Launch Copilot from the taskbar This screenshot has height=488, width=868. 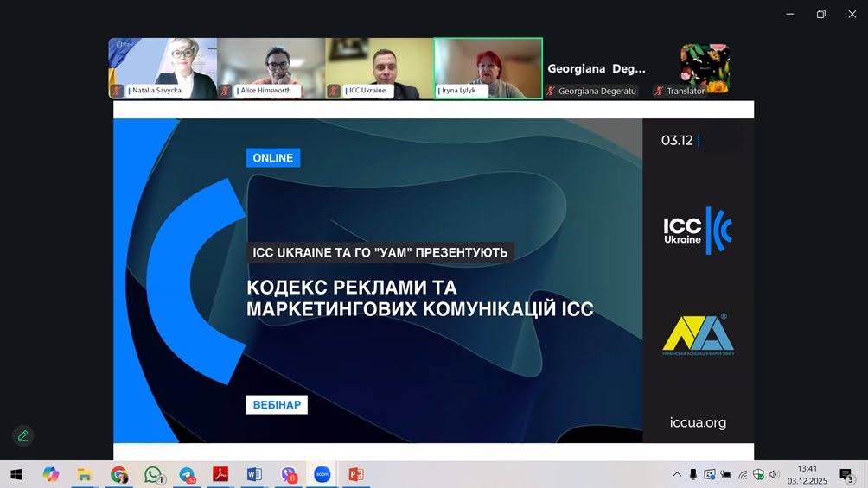(x=51, y=474)
